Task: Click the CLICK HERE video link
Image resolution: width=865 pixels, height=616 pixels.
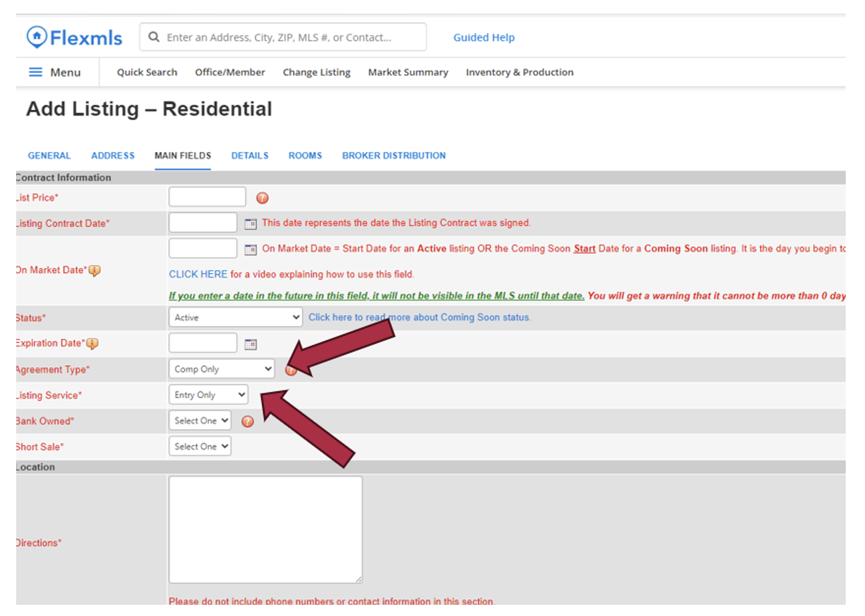Action: (x=198, y=274)
